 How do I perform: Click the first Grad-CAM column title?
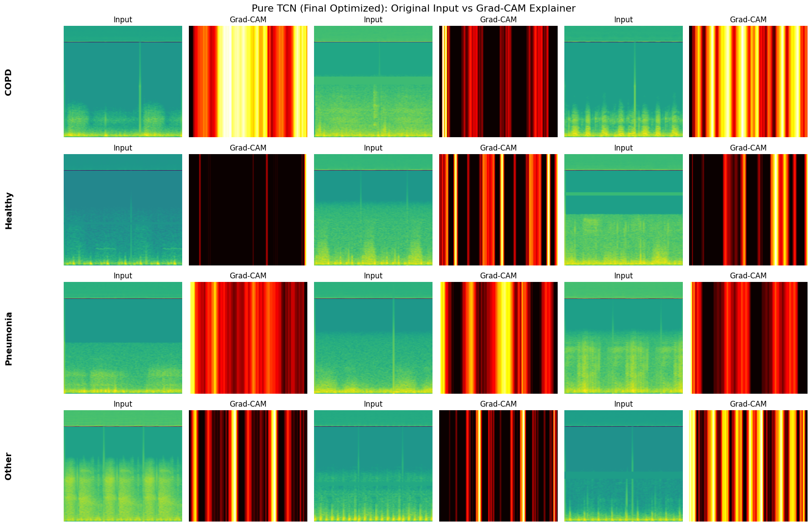[248, 20]
